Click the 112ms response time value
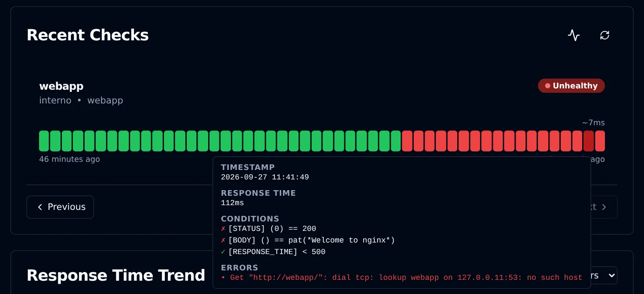Image resolution: width=644 pixels, height=294 pixels. point(232,203)
